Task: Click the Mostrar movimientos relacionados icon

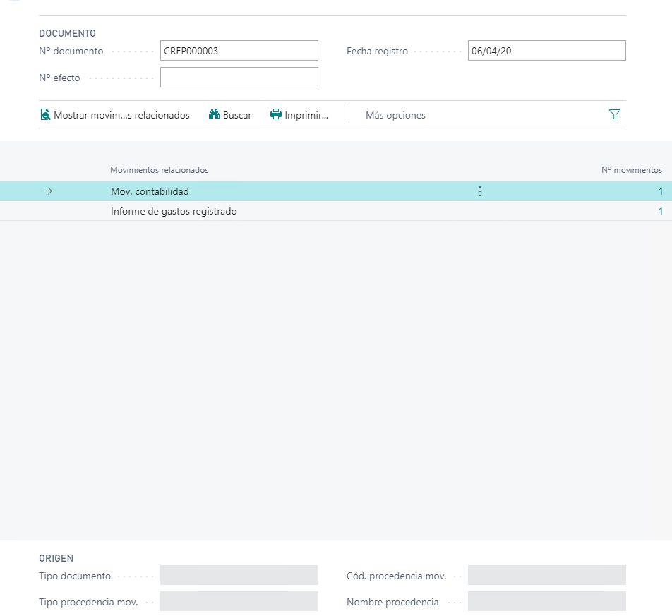Action: (x=44, y=114)
